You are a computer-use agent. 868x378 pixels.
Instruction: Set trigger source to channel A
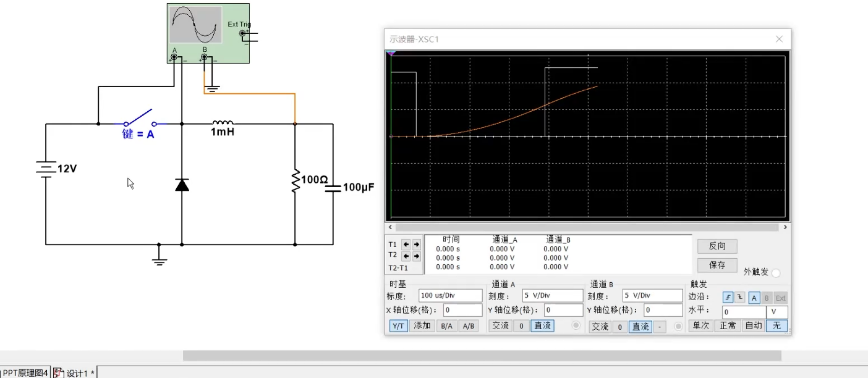click(x=754, y=297)
